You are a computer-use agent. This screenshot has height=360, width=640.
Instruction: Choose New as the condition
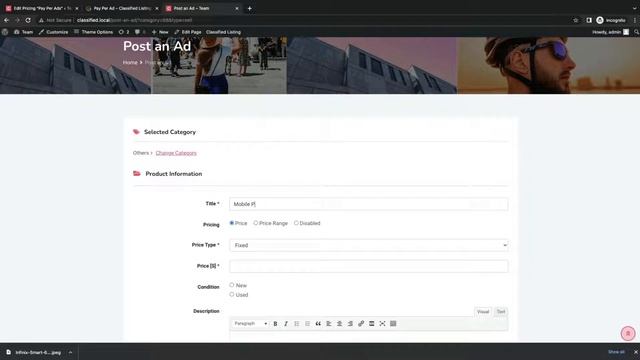(x=231, y=285)
